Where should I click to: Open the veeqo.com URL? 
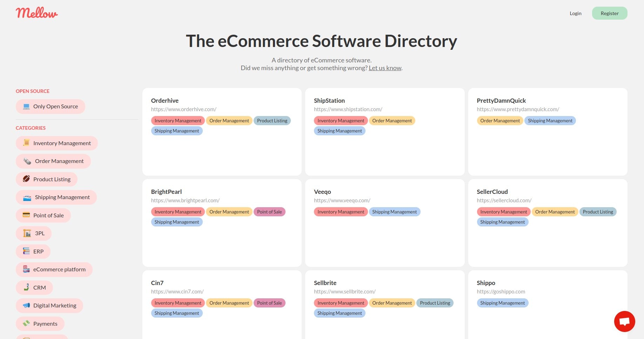point(342,201)
